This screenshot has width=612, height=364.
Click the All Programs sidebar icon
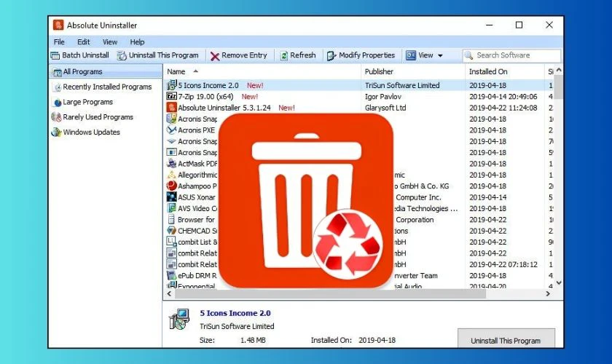click(x=57, y=72)
